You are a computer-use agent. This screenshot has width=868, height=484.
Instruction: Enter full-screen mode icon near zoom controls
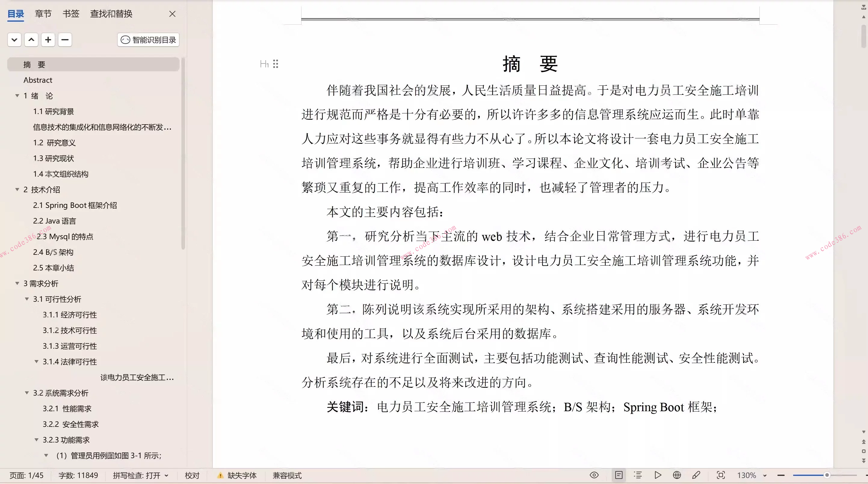tap(721, 475)
